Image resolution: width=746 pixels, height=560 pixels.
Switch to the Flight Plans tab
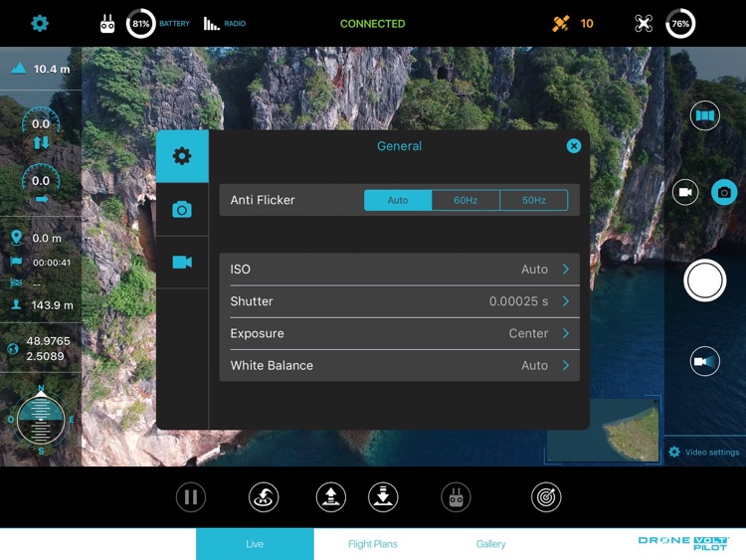click(373, 544)
